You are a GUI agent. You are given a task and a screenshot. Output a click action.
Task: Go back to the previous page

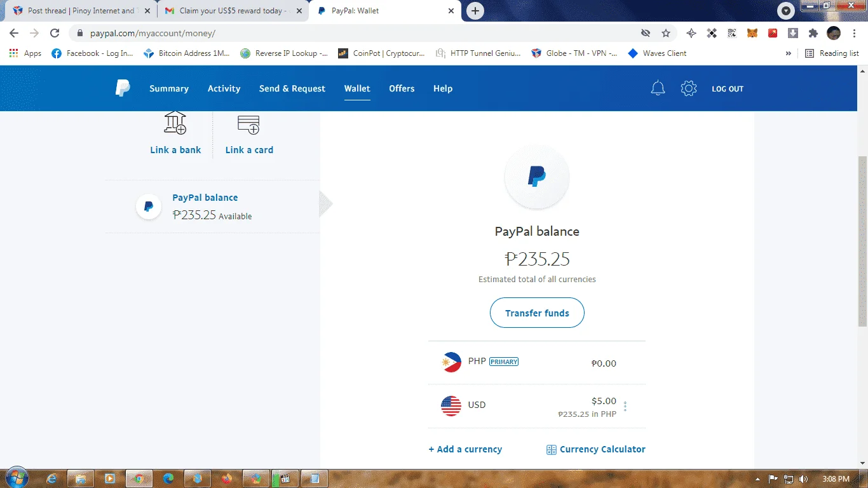(x=14, y=33)
